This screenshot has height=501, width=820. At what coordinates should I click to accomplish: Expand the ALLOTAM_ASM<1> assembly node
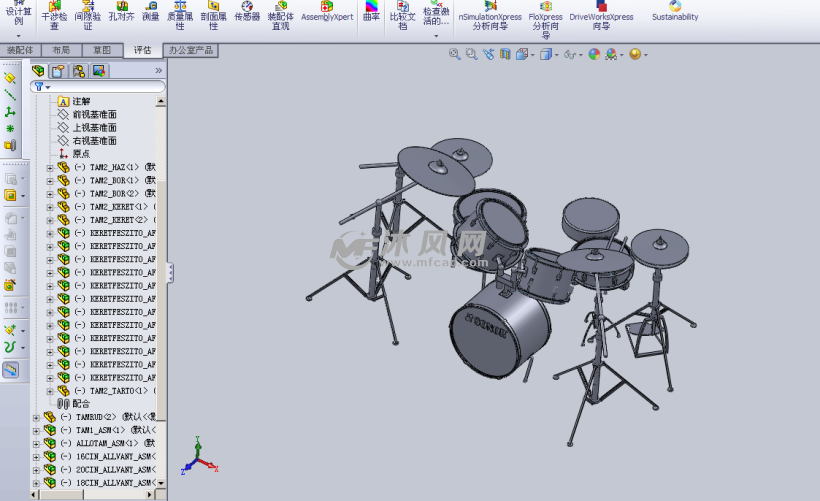pyautogui.click(x=36, y=443)
